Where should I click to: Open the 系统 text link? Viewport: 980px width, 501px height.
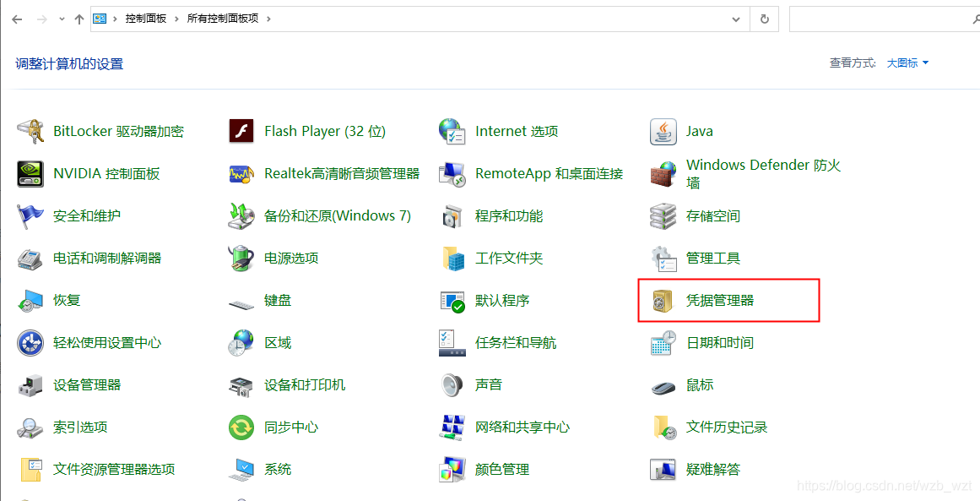click(278, 470)
